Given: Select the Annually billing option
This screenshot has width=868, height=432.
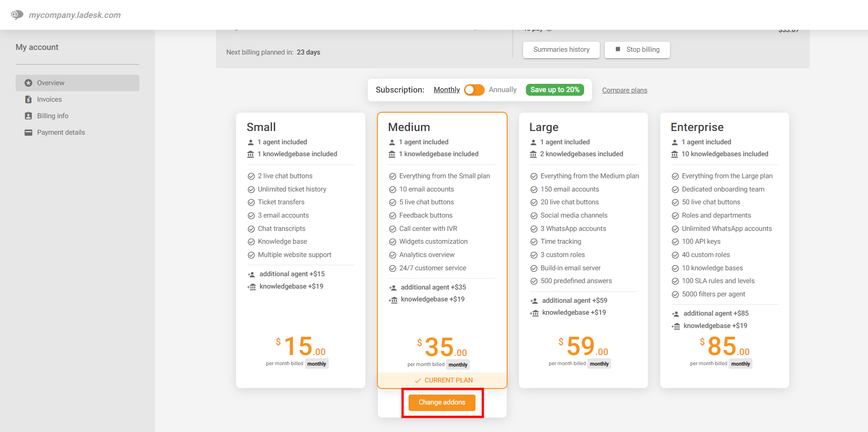Looking at the screenshot, I should 502,90.
